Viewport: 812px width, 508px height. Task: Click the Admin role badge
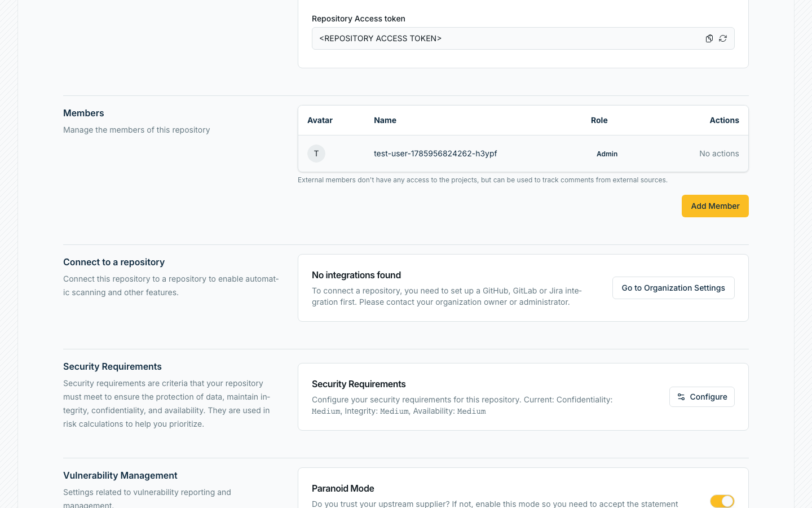coord(607,154)
